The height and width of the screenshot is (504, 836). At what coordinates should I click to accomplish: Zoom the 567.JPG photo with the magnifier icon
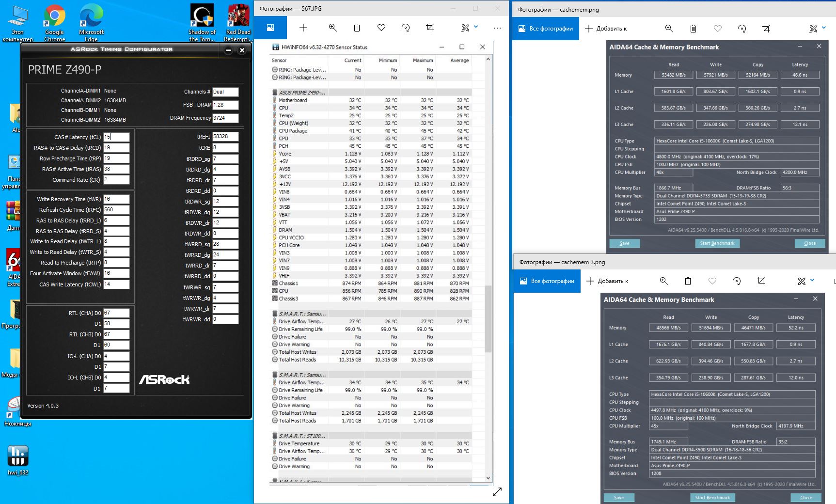click(332, 28)
